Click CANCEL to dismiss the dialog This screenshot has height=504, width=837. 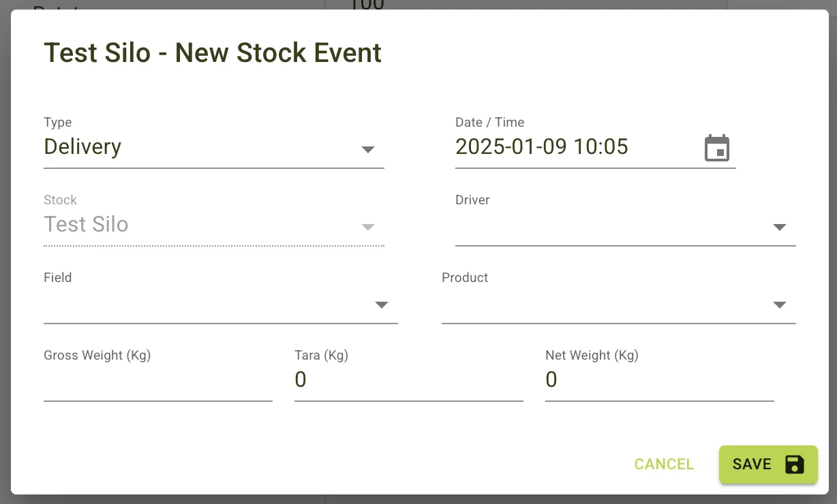click(x=664, y=464)
